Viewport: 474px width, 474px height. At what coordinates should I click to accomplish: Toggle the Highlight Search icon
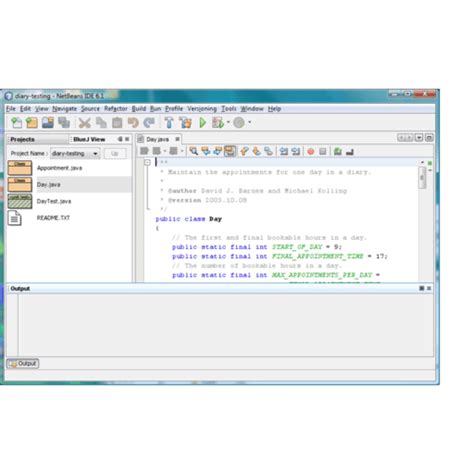point(230,151)
